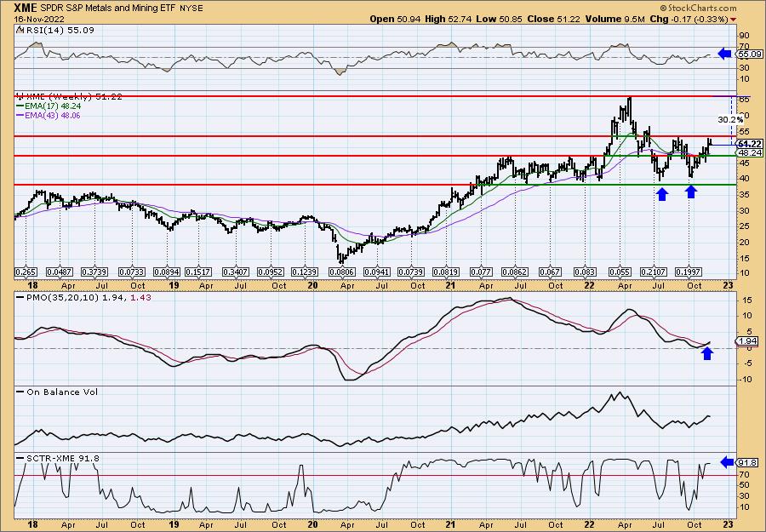This screenshot has height=532, width=766.
Task: Click the 0.067 value box
Action: [550, 272]
